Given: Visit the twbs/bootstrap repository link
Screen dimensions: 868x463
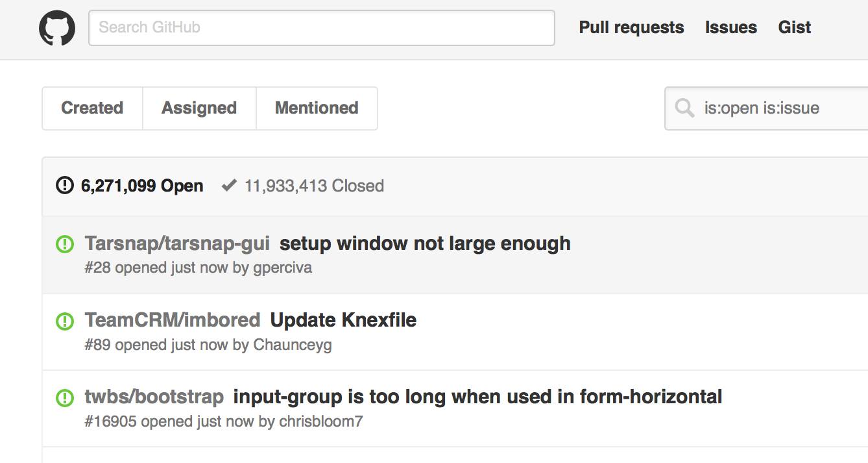Looking at the screenshot, I should click(154, 397).
